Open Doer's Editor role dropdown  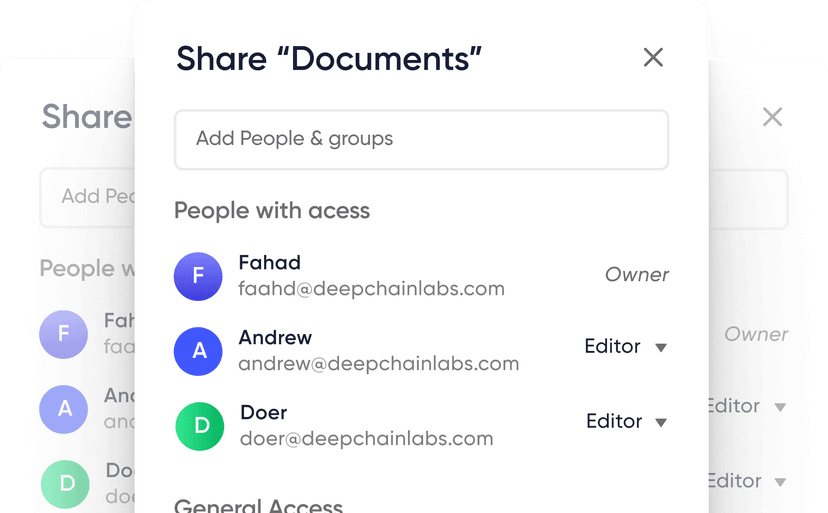pos(627,422)
